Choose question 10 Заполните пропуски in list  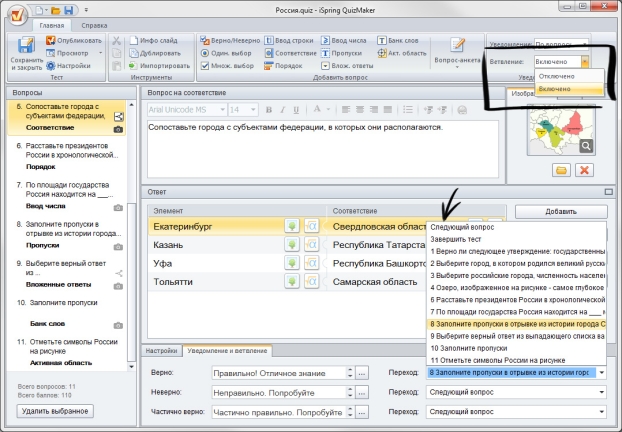click(516, 348)
